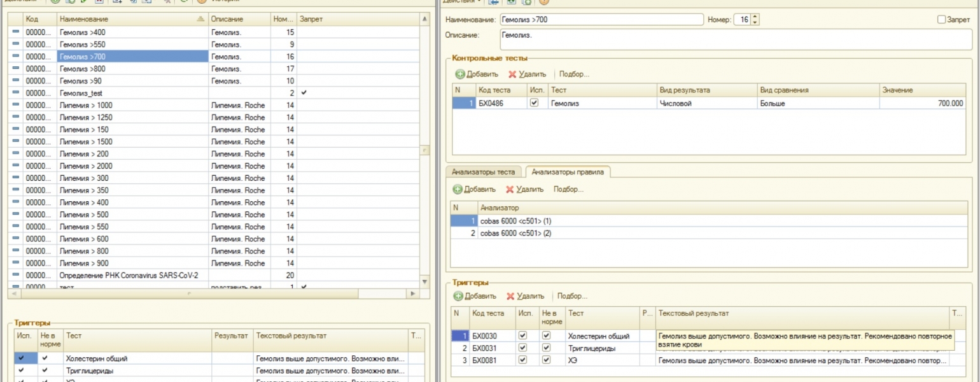Toggle the Исп. checkbox for trigger БХ0030
This screenshot has width=980, height=382.
523,336
